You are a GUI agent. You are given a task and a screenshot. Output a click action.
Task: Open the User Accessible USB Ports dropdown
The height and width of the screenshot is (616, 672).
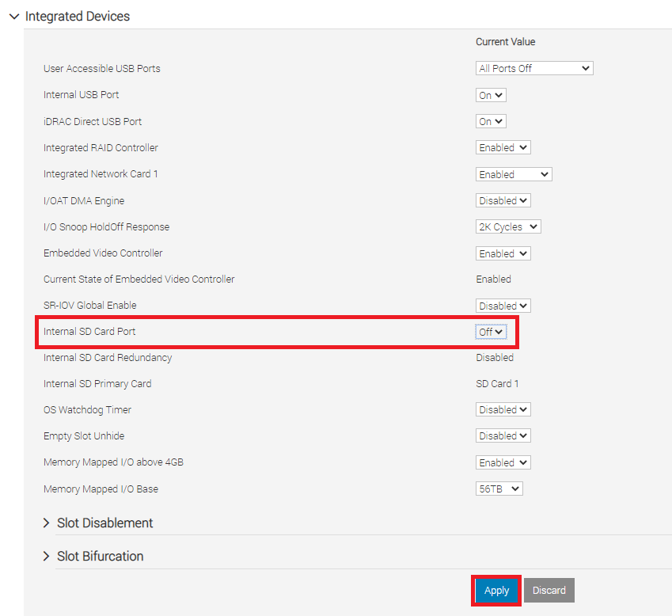click(x=533, y=68)
